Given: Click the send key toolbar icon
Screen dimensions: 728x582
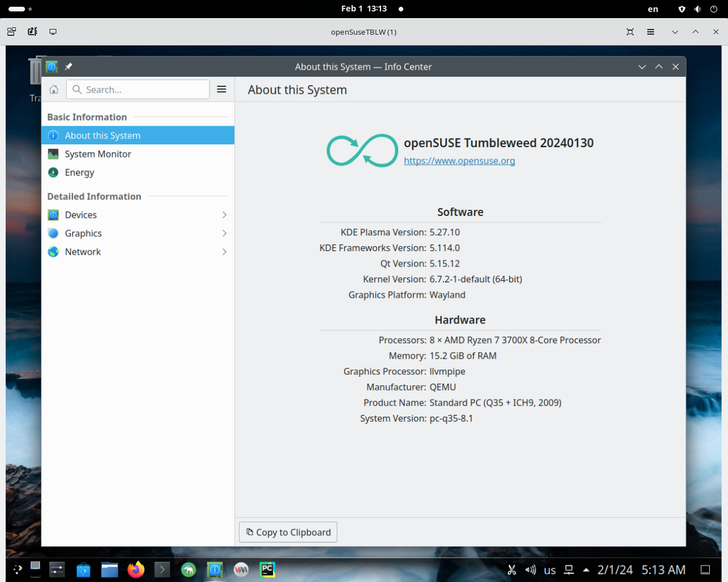Looking at the screenshot, I should pyautogui.click(x=32, y=32).
